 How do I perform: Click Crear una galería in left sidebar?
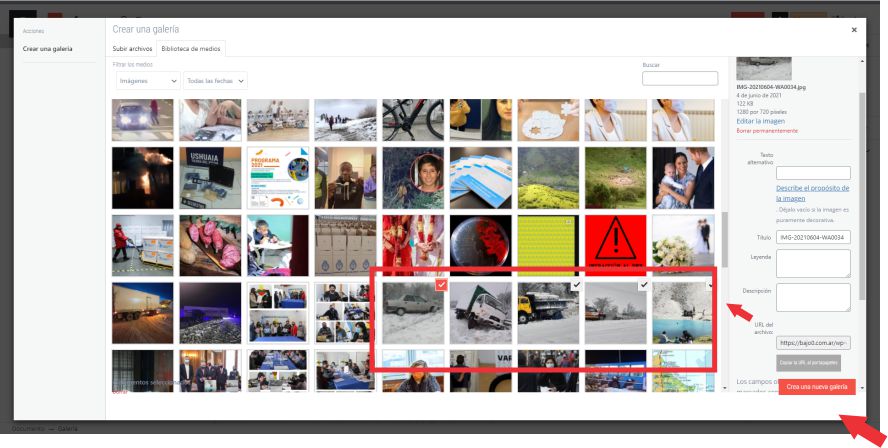pyautogui.click(x=49, y=49)
